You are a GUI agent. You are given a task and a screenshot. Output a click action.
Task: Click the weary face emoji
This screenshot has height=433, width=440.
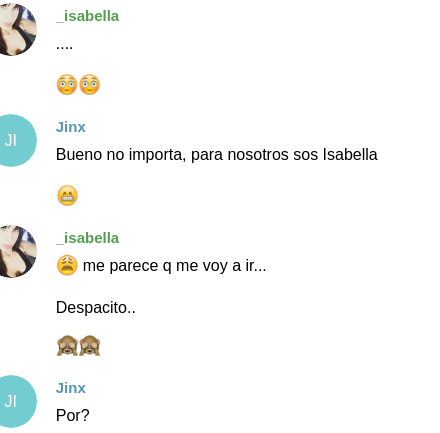click(67, 265)
